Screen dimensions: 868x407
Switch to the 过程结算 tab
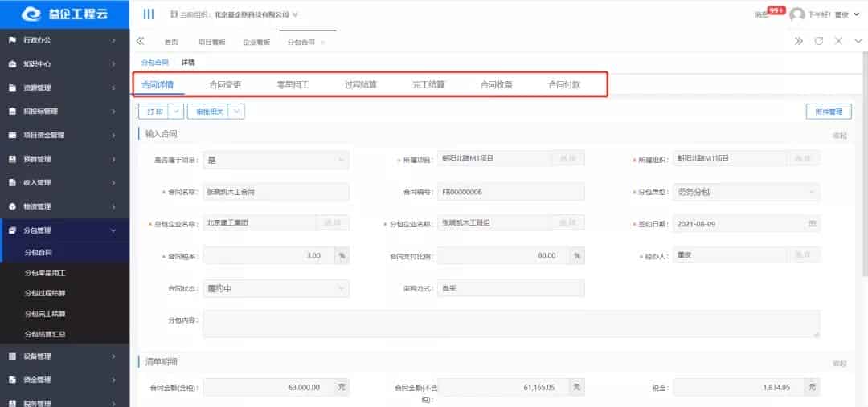[x=360, y=85]
